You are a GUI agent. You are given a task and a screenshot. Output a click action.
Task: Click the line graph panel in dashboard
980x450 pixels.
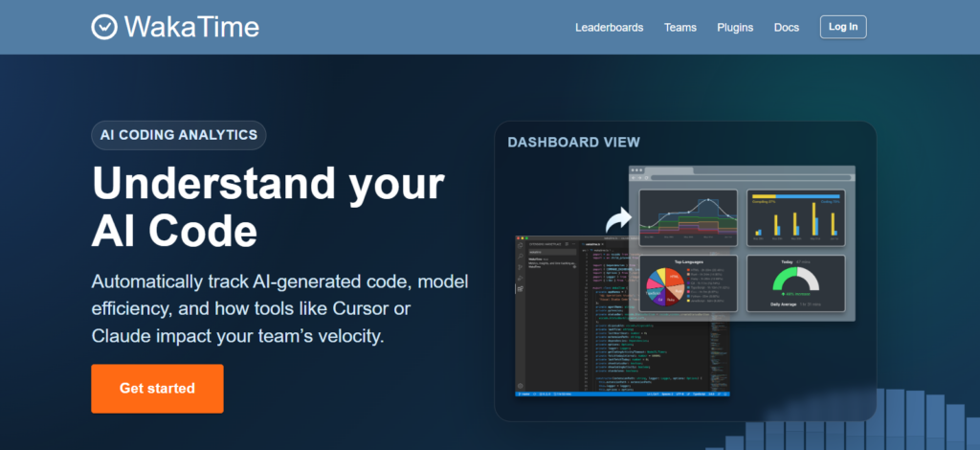pyautogui.click(x=688, y=217)
